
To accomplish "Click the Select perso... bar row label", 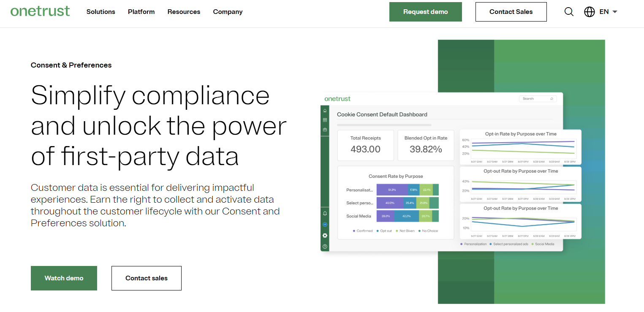I will (x=359, y=203).
